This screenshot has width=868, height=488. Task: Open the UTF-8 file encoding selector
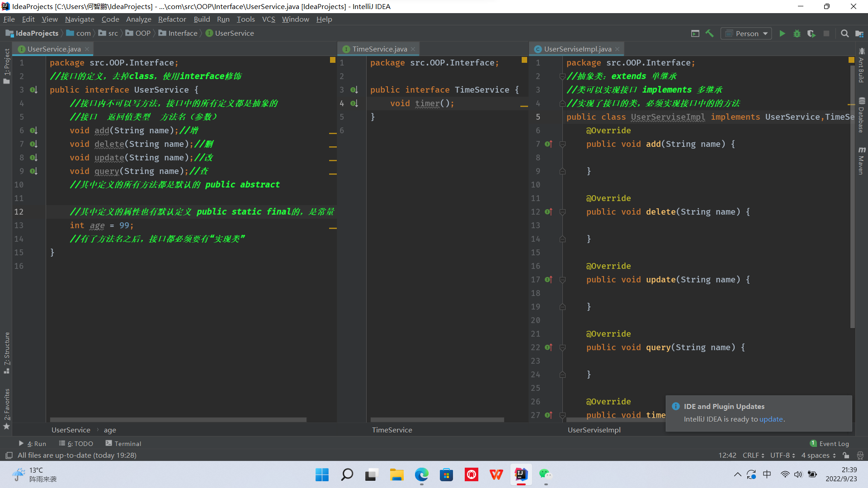(x=783, y=455)
